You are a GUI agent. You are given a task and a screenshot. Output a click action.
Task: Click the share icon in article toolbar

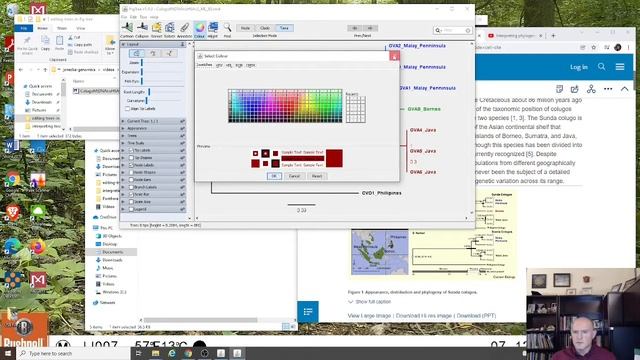pos(591,89)
